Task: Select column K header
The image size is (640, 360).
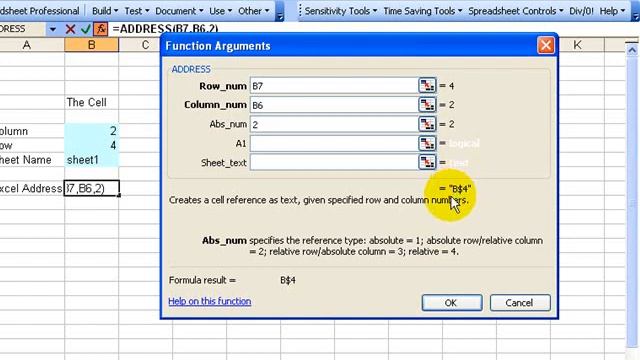Action: click(x=577, y=45)
